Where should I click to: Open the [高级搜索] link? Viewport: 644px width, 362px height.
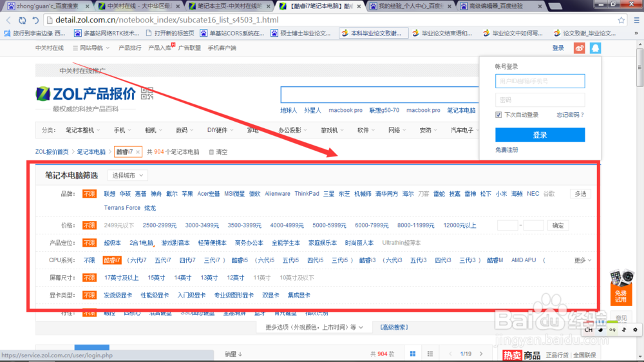point(394,327)
